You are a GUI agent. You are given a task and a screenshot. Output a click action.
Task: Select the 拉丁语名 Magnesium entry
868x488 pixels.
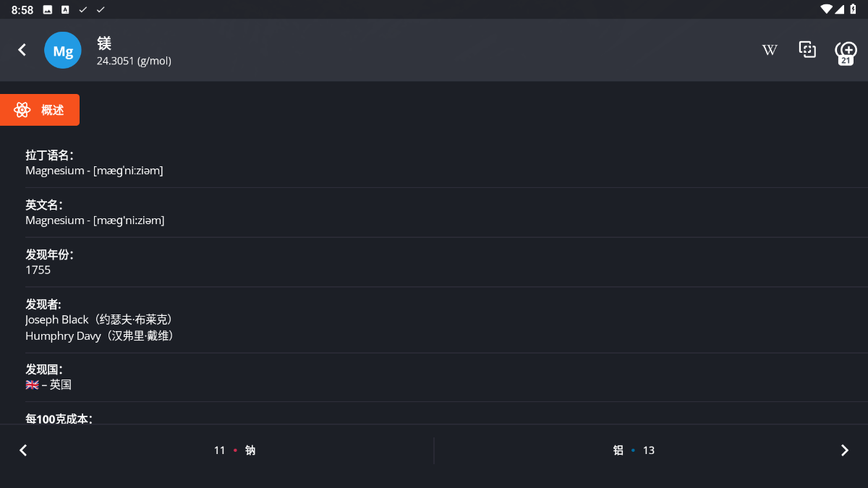pyautogui.click(x=94, y=171)
